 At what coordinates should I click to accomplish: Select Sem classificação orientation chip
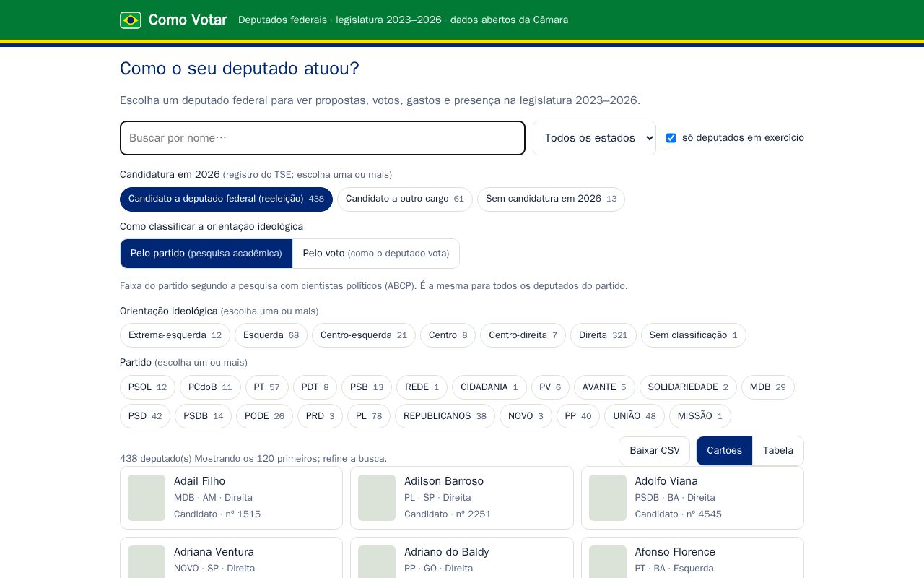694,335
